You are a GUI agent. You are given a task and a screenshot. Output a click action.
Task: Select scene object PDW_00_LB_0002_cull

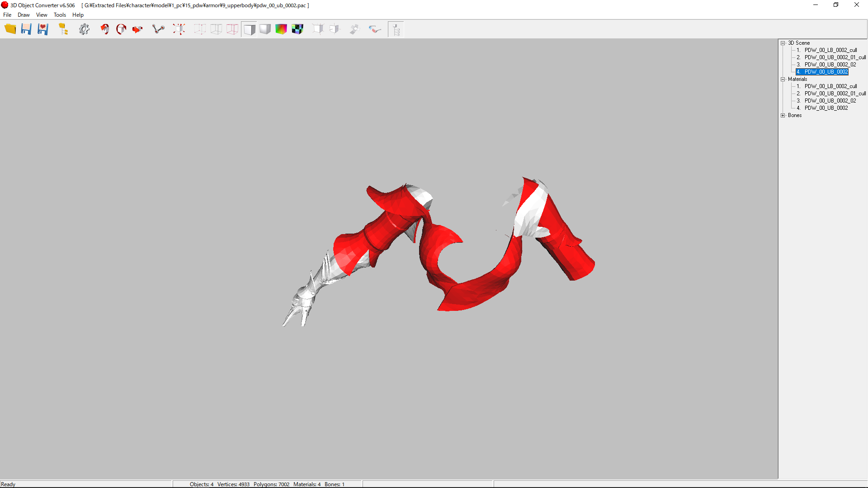point(830,50)
